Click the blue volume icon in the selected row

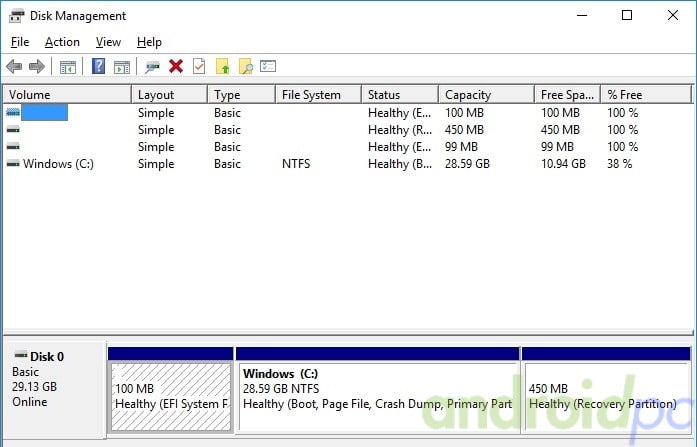pos(13,112)
